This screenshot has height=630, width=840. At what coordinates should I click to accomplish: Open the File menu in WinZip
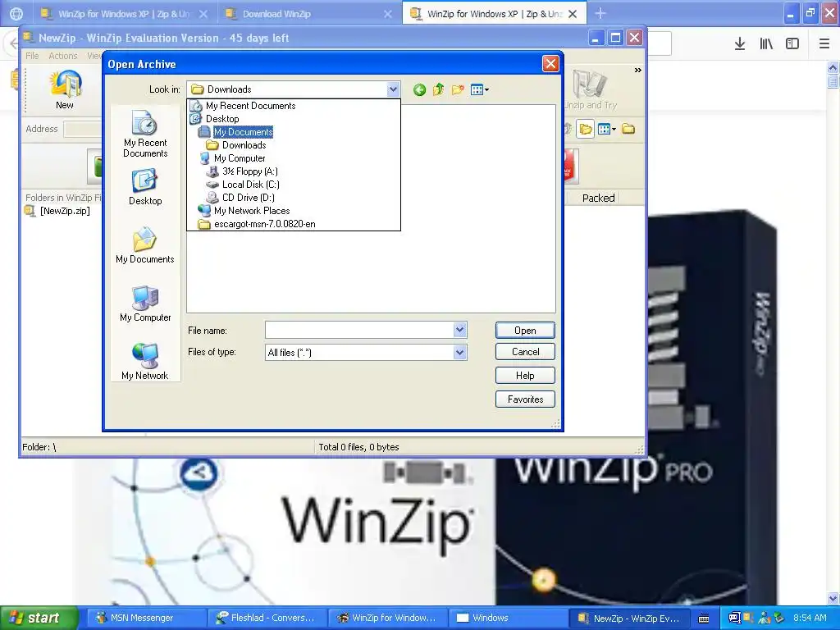[32, 56]
